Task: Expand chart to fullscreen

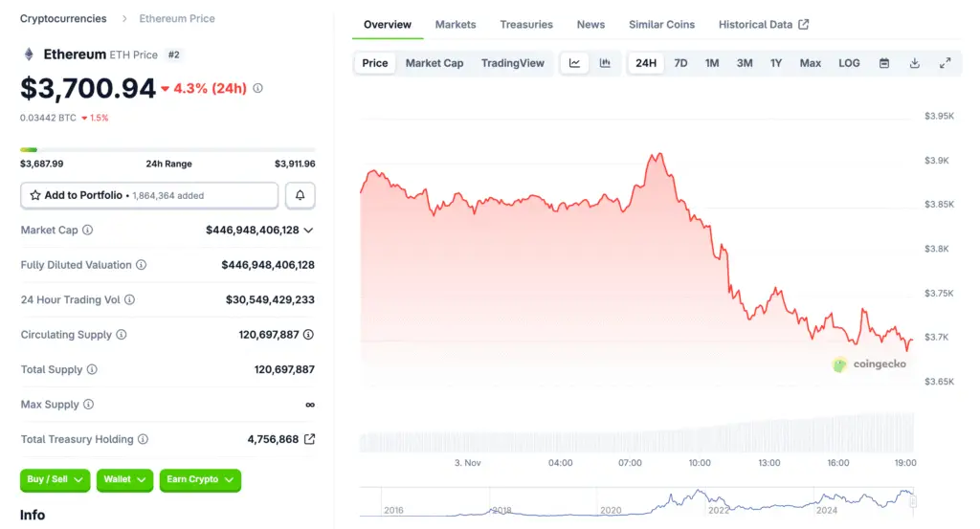Action: click(x=946, y=63)
